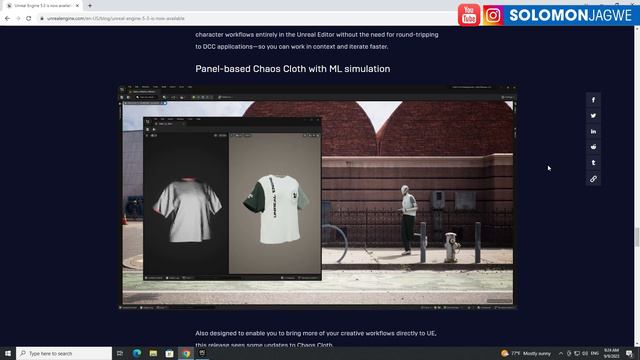Open Microsoft Store from the taskbar
The width and height of the screenshot is (640, 360).
click(x=169, y=353)
